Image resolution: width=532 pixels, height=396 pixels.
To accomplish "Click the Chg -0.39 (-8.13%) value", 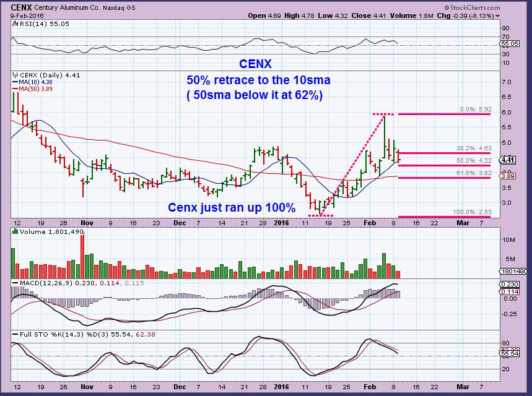I will click(x=465, y=15).
